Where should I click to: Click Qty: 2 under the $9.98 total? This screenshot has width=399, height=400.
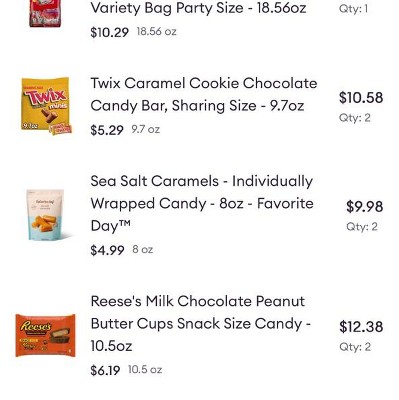coord(362,227)
